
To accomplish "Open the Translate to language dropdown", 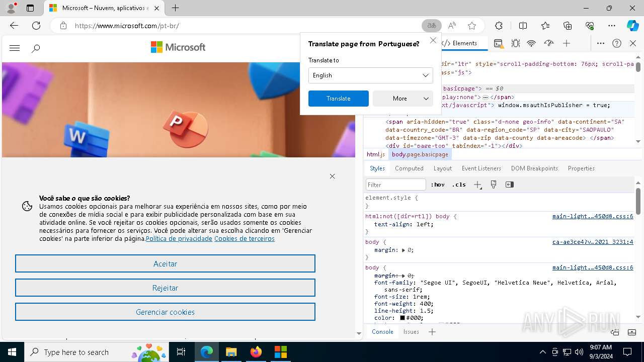I will tap(371, 75).
